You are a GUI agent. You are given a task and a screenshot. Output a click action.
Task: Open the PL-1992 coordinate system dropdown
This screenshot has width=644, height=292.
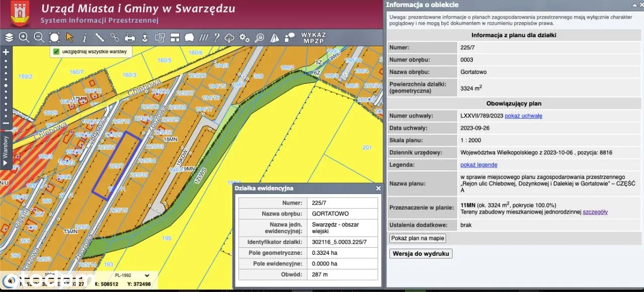[132, 275]
